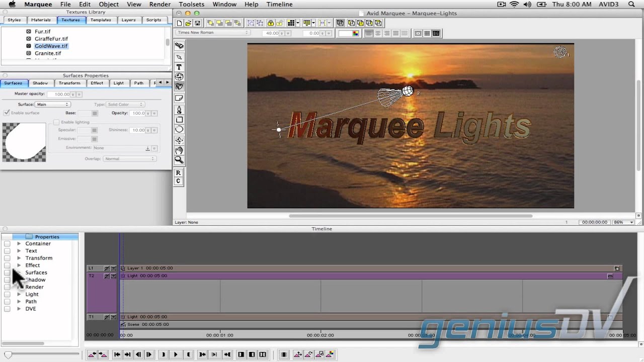Open the Object menu

coord(109,4)
